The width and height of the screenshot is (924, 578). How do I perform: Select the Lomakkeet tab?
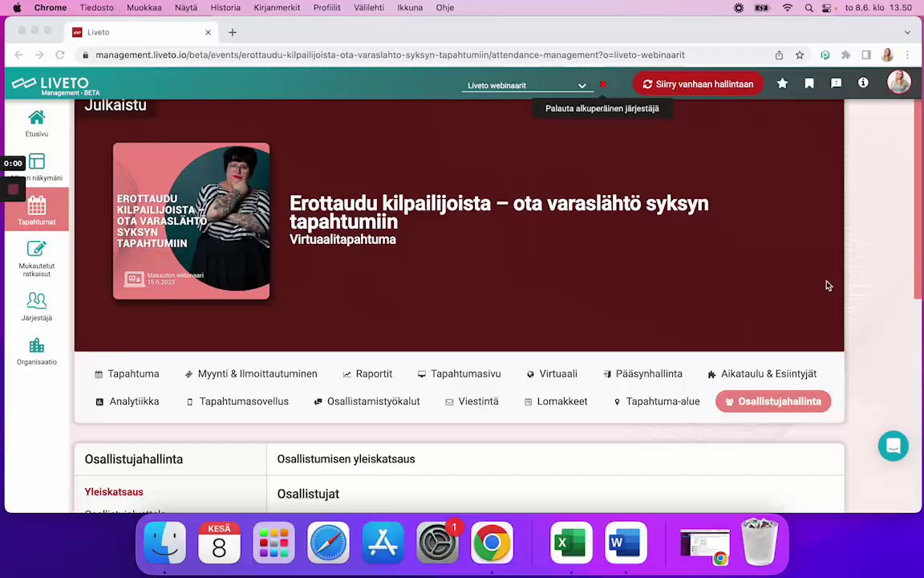(x=556, y=401)
